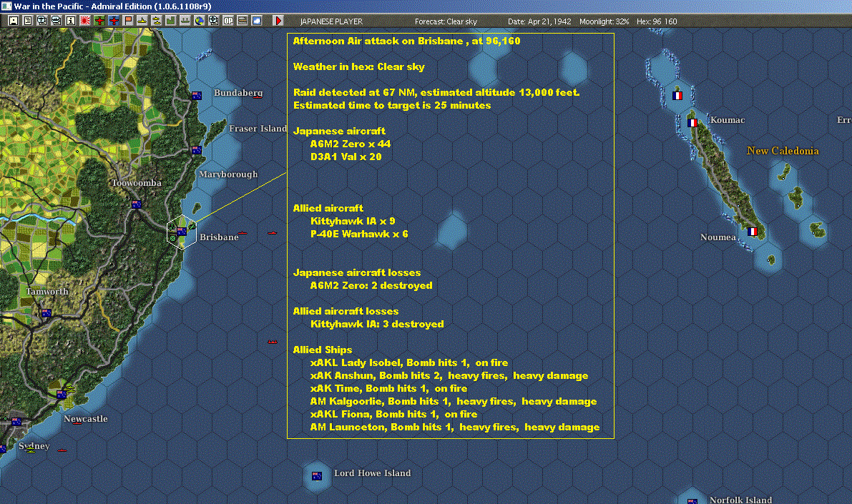The height and width of the screenshot is (504, 852).
Task: Select the Brisbane base hex
Action: point(181,232)
